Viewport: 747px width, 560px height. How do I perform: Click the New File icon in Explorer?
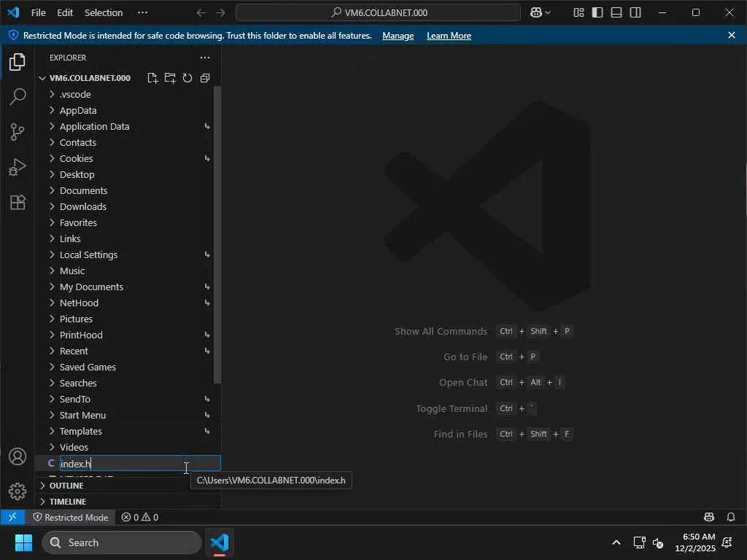[x=152, y=78]
